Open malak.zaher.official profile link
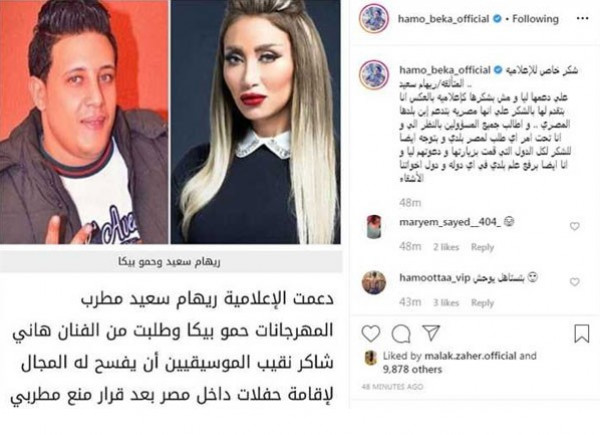 click(x=470, y=356)
